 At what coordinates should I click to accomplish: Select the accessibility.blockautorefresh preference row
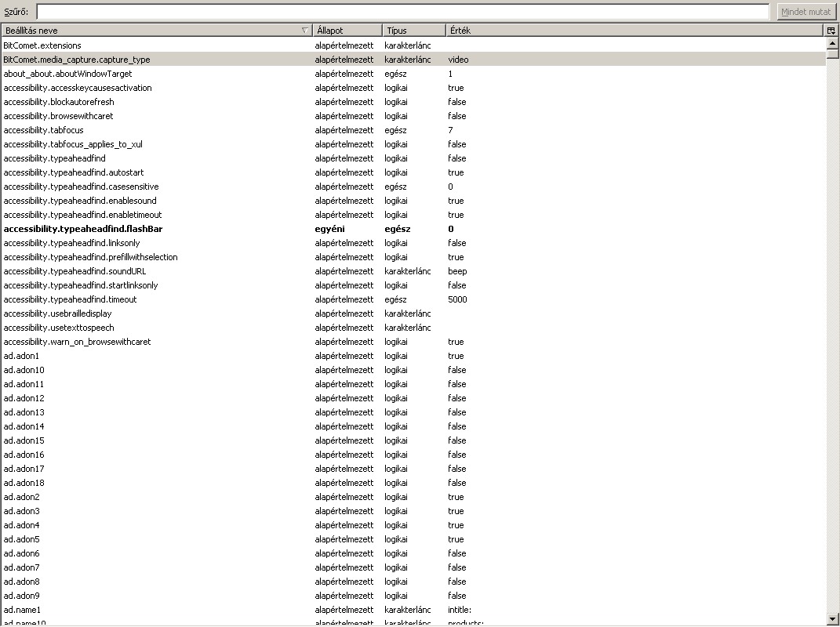tap(59, 102)
